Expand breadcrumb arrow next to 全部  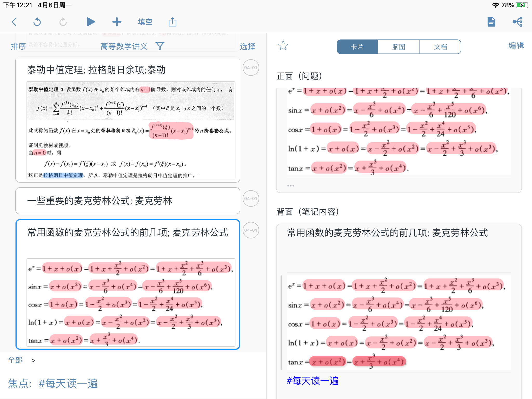pos(33,361)
